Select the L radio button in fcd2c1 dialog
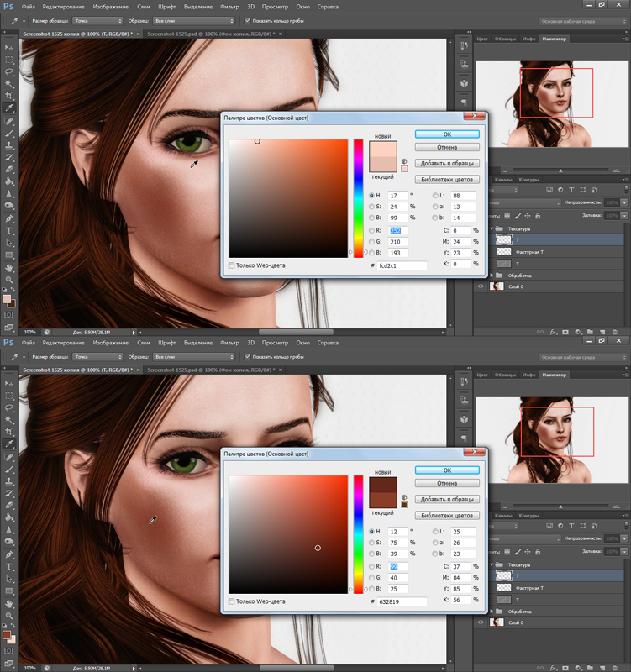This screenshot has height=672, width=631. tap(435, 196)
